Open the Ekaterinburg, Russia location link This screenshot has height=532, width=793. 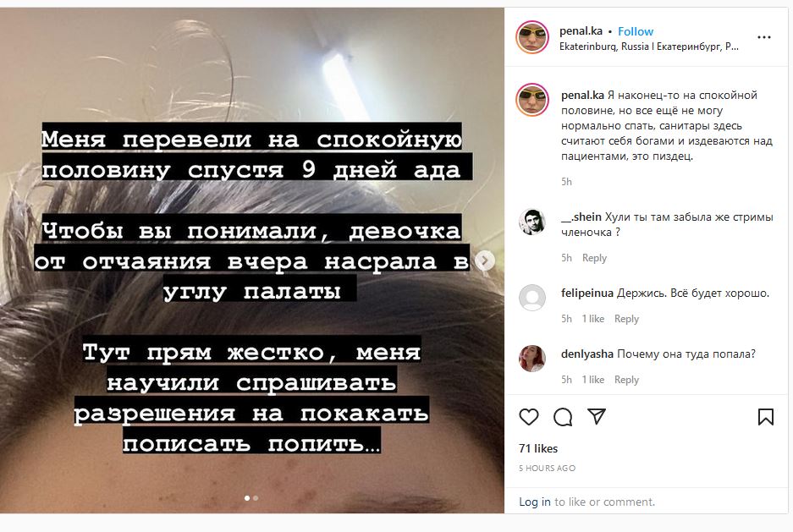click(x=649, y=47)
